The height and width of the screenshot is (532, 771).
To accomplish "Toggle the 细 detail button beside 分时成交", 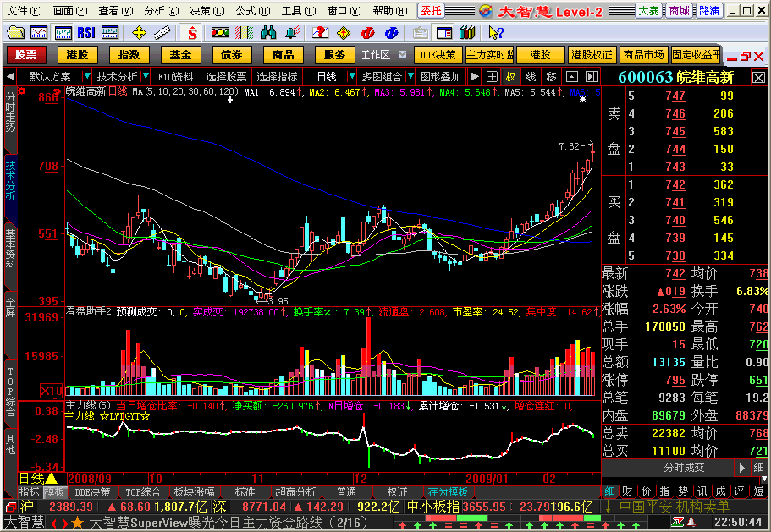I will 758,468.
